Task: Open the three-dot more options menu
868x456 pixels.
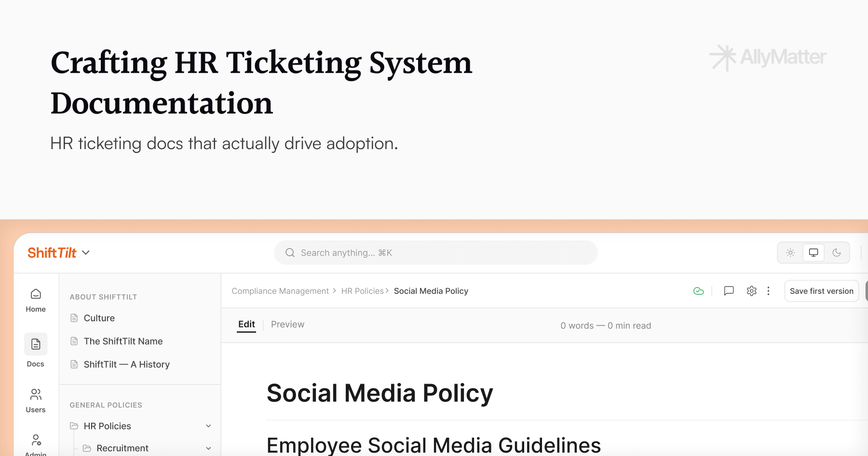Action: click(769, 291)
